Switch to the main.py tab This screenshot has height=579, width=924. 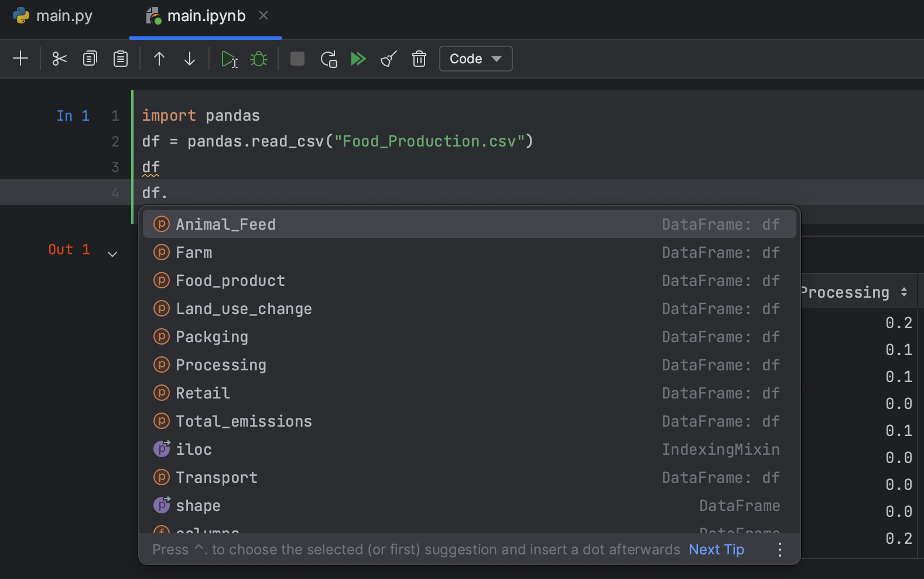53,16
